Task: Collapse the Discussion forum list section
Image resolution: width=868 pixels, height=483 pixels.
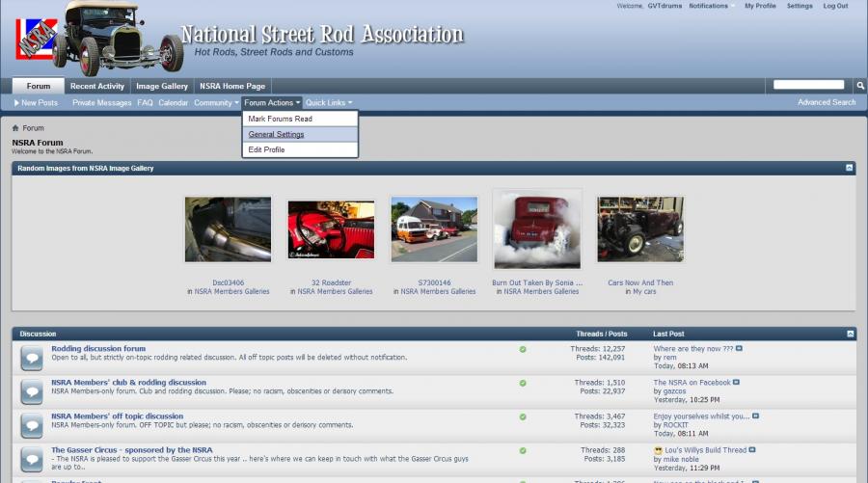Action: click(x=849, y=334)
